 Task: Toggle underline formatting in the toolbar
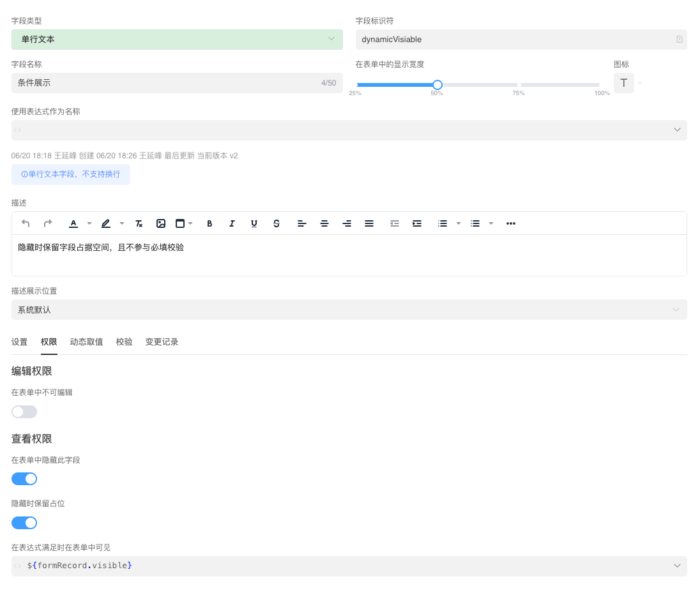254,223
